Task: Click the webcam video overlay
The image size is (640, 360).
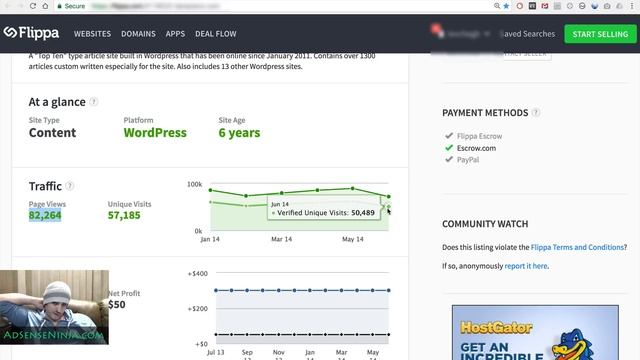Action: (54, 307)
